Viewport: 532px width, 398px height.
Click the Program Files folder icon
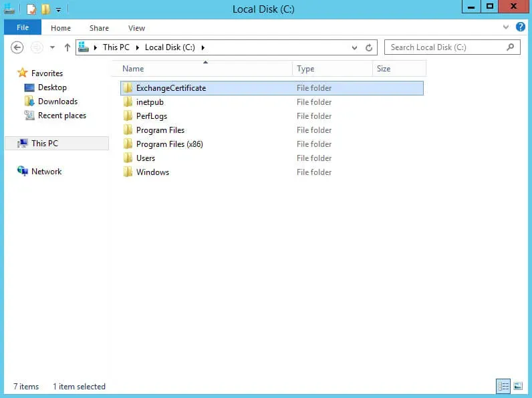(128, 130)
